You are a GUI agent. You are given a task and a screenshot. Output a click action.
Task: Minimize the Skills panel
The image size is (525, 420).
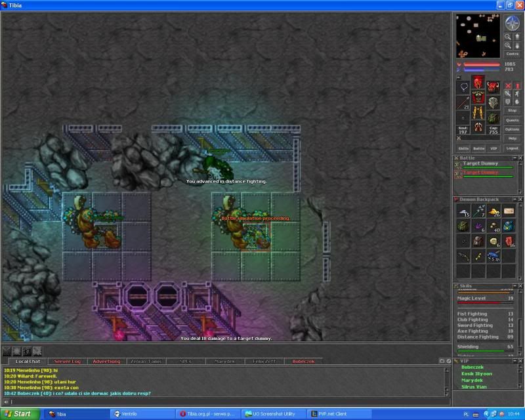(x=515, y=285)
